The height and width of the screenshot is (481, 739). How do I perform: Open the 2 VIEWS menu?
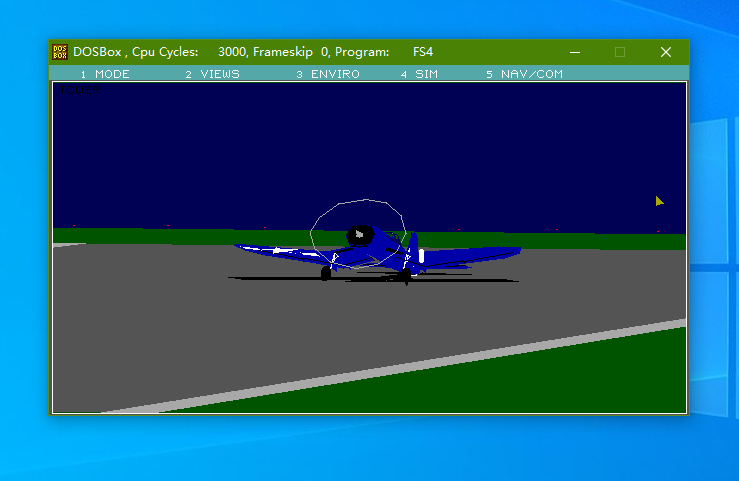[x=212, y=74]
